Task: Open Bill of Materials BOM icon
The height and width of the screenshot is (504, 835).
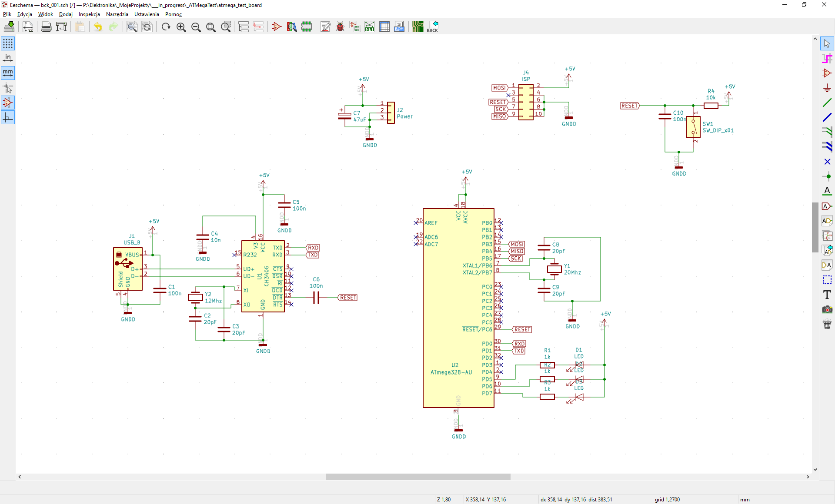Action: [x=399, y=27]
